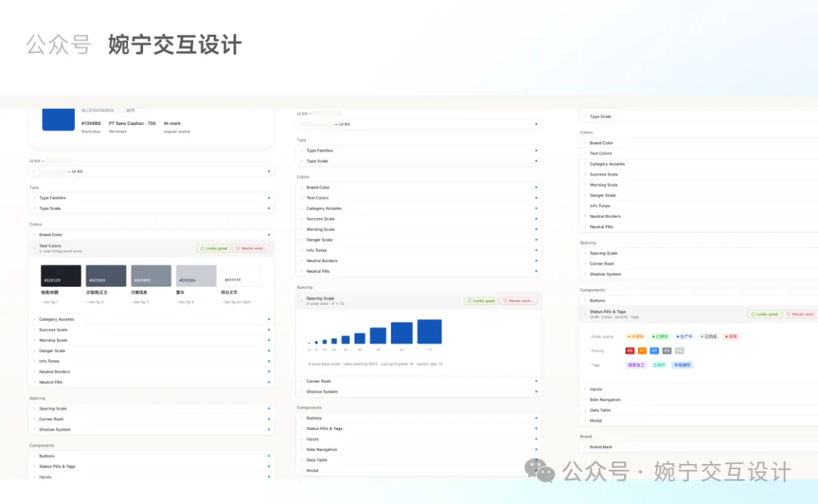Open the Modal row in right panel

coord(699,421)
